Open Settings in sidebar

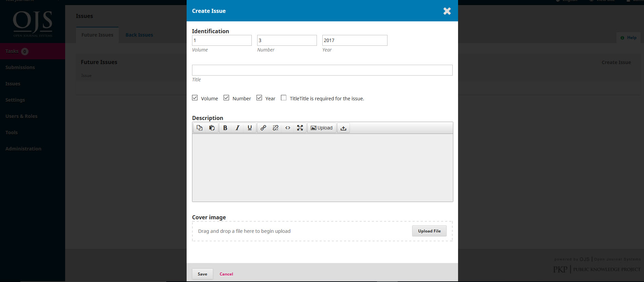[33, 100]
